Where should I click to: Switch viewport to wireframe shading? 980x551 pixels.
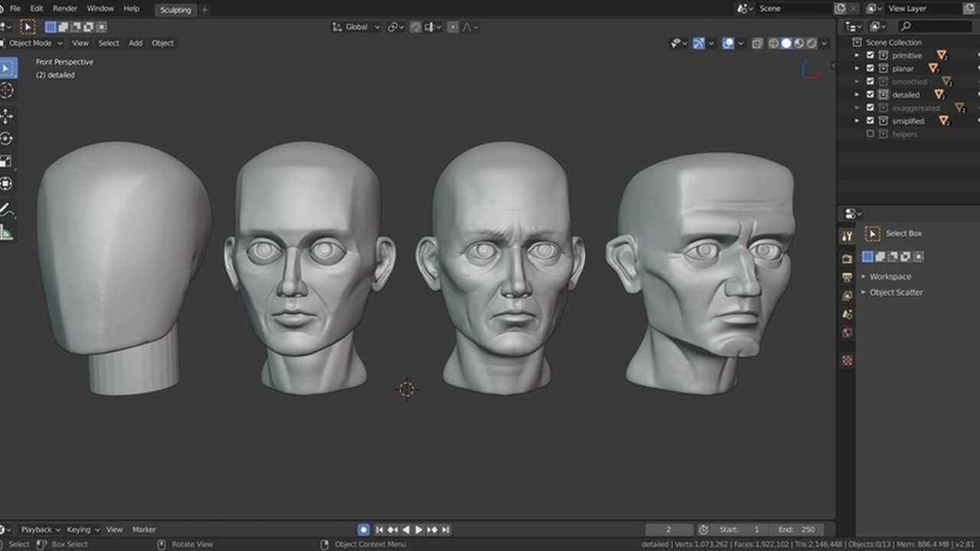coord(772,43)
